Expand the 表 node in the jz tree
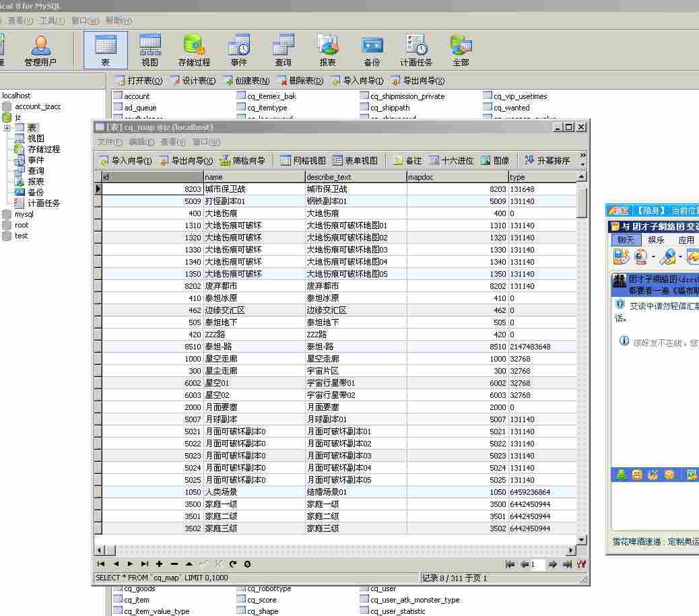The width and height of the screenshot is (699, 616). 7,128
